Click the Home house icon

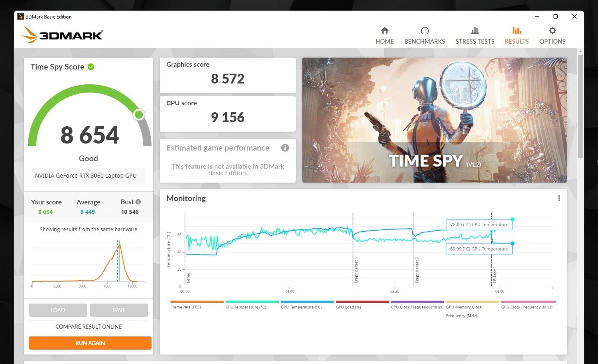click(x=385, y=30)
